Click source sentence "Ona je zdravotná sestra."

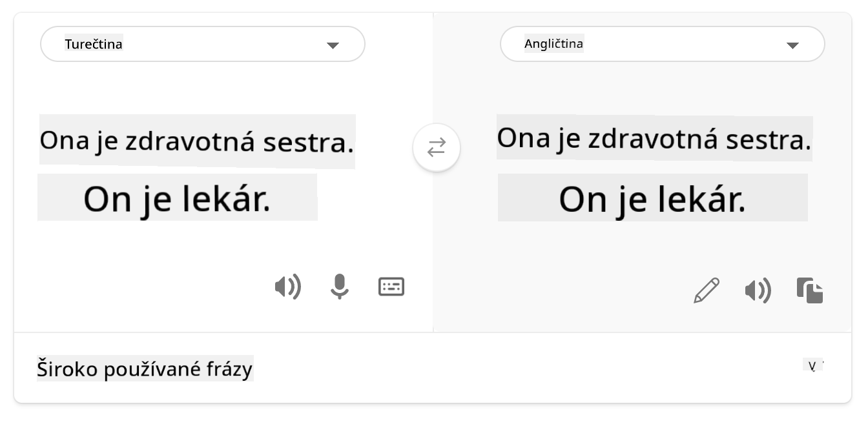click(197, 141)
